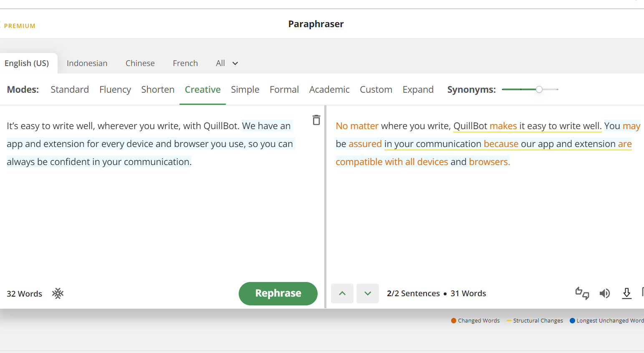Go to next sentence with down arrow
The width and height of the screenshot is (644, 353).
point(368,293)
